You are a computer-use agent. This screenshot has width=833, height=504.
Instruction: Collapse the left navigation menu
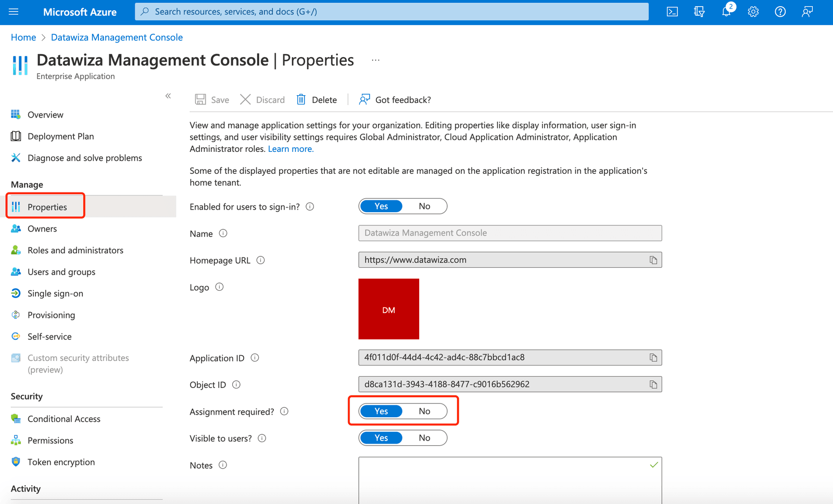pos(168,96)
